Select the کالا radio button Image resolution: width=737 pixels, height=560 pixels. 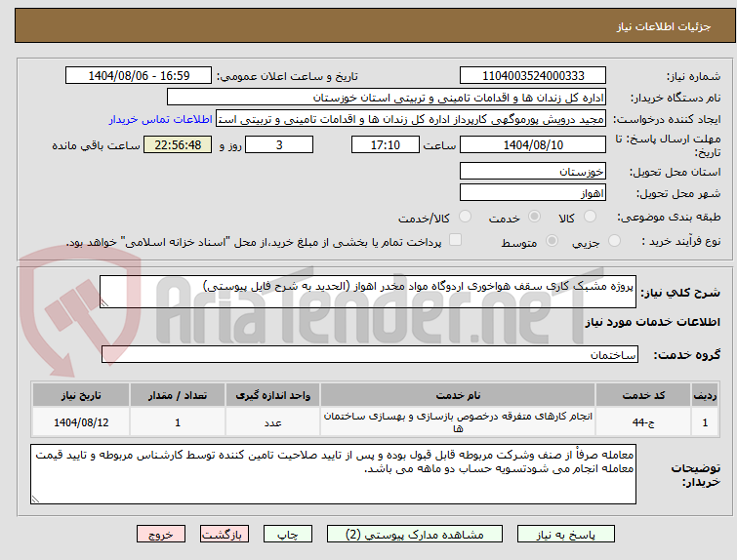tap(590, 217)
